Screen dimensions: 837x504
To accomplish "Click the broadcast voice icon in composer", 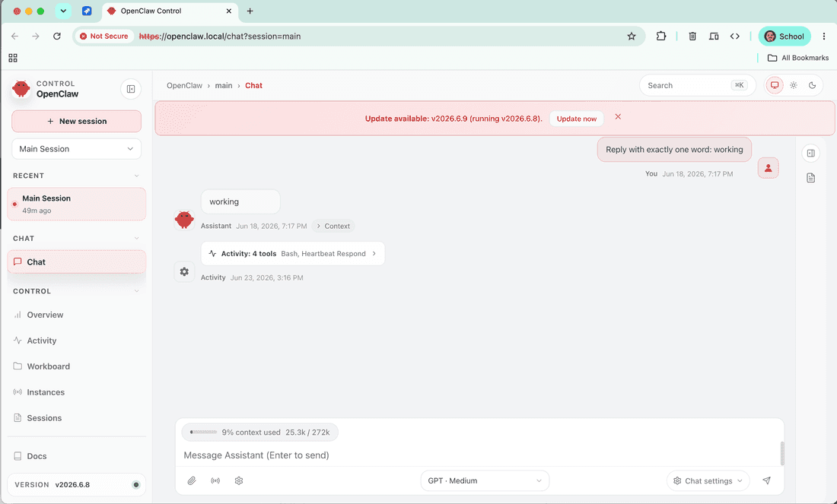I will click(x=215, y=480).
